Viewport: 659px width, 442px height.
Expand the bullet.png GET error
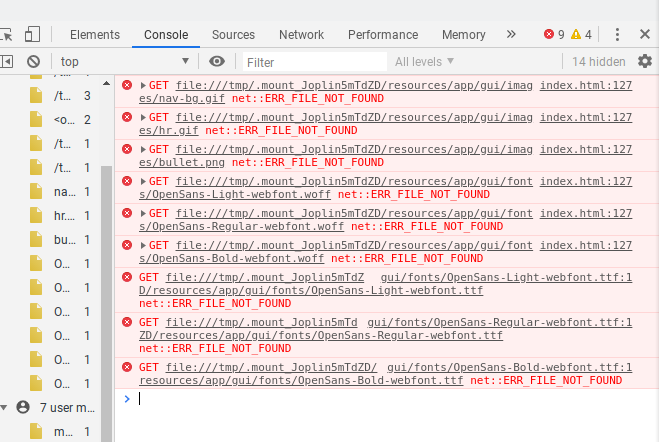pos(143,150)
